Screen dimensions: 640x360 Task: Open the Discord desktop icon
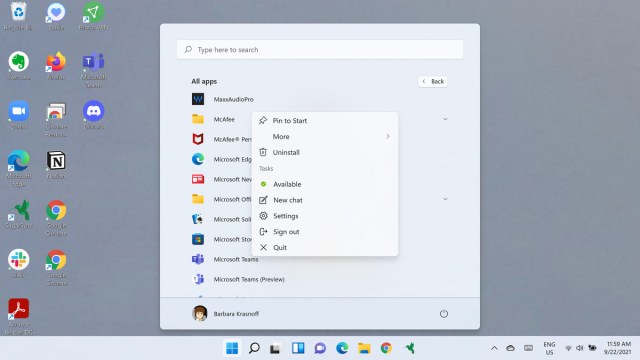94,116
